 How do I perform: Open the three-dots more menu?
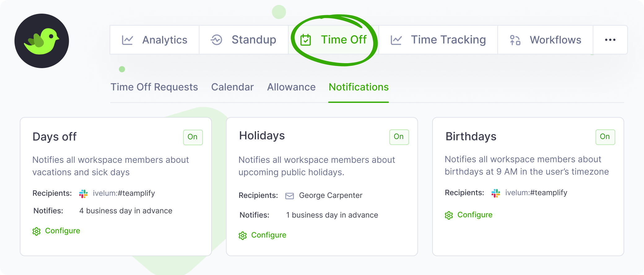610,40
